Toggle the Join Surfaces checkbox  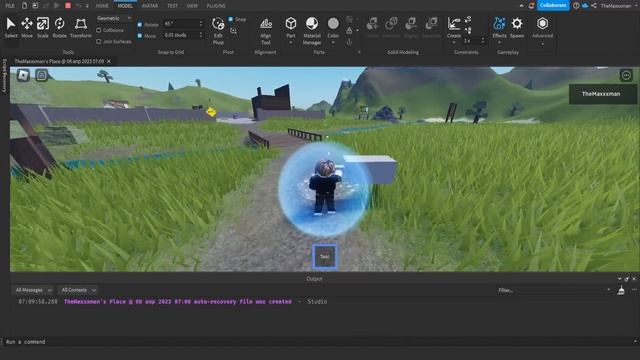coord(98,41)
